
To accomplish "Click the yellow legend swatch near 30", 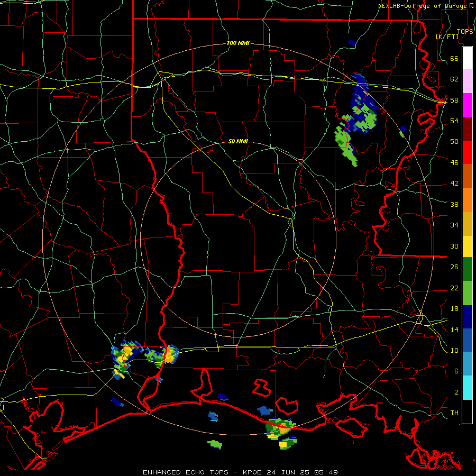I will pos(467,246).
